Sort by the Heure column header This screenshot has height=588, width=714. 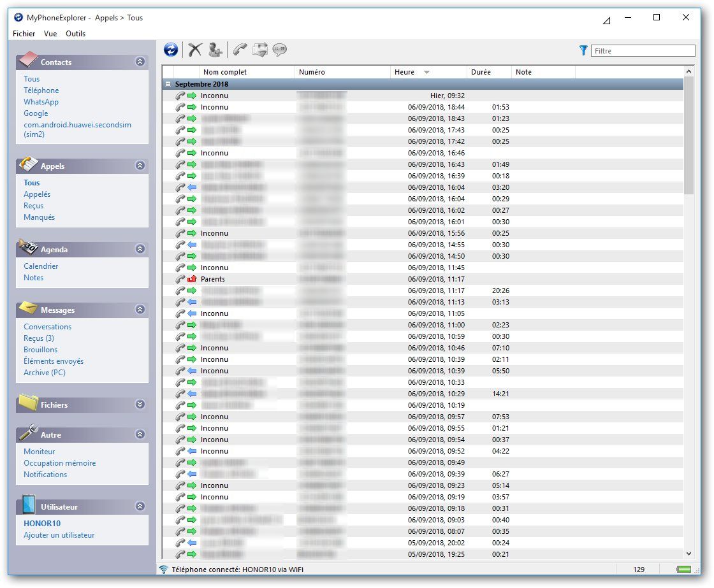[x=405, y=72]
